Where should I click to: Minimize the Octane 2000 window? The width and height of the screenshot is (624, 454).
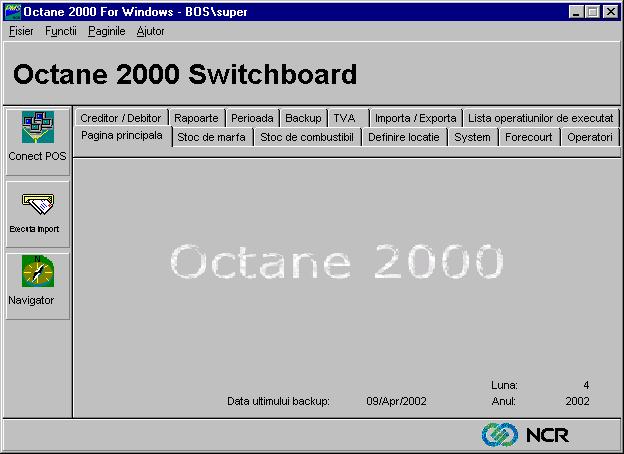click(575, 12)
